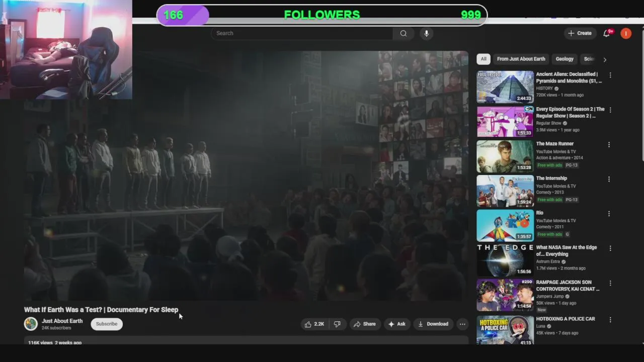The image size is (644, 362).
Task: Open Rampage Jackson Son Controversy thumbnail
Action: coord(505,295)
